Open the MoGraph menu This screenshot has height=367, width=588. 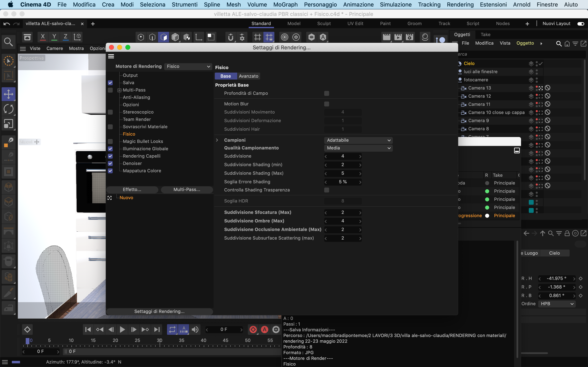[x=285, y=4]
